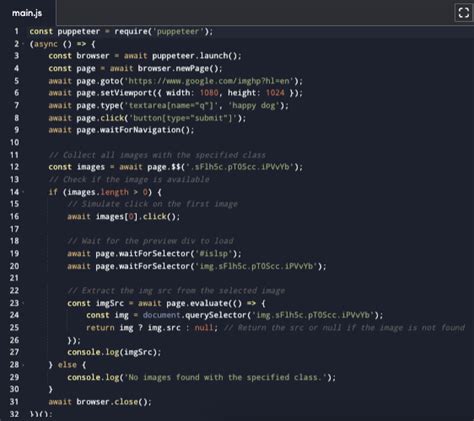Click the comment 'Extract the img src from the selected image'
This screenshot has height=421, width=474.
(x=176, y=291)
